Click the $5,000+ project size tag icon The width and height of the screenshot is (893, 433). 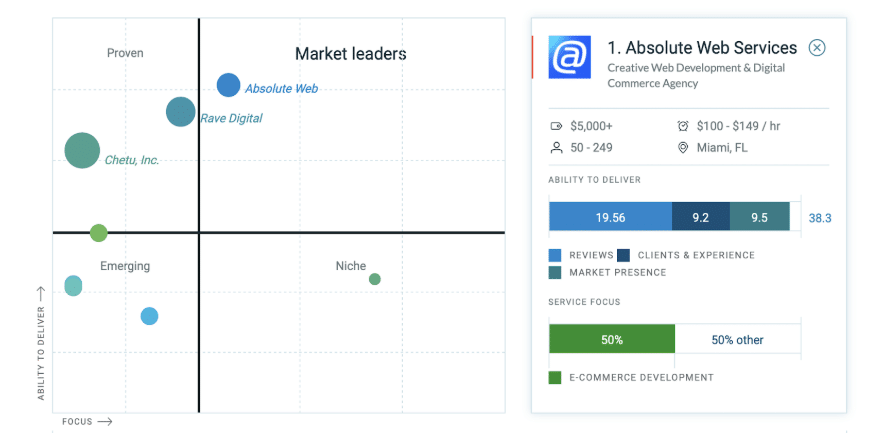click(556, 126)
